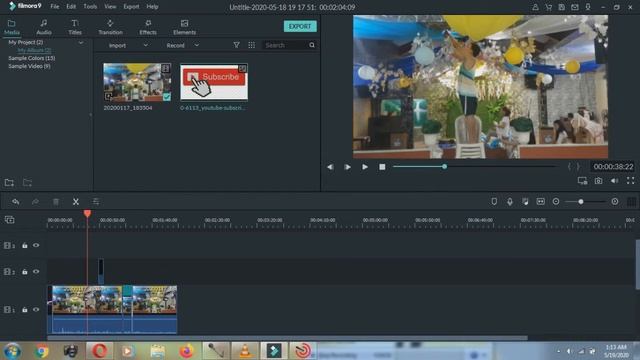Click the preview timecode 00:00:38:22

pos(613,167)
